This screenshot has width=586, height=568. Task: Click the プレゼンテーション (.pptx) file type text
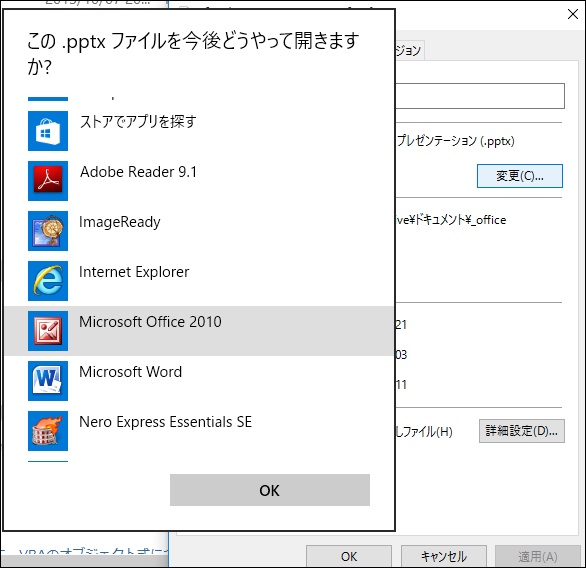[x=455, y=141]
